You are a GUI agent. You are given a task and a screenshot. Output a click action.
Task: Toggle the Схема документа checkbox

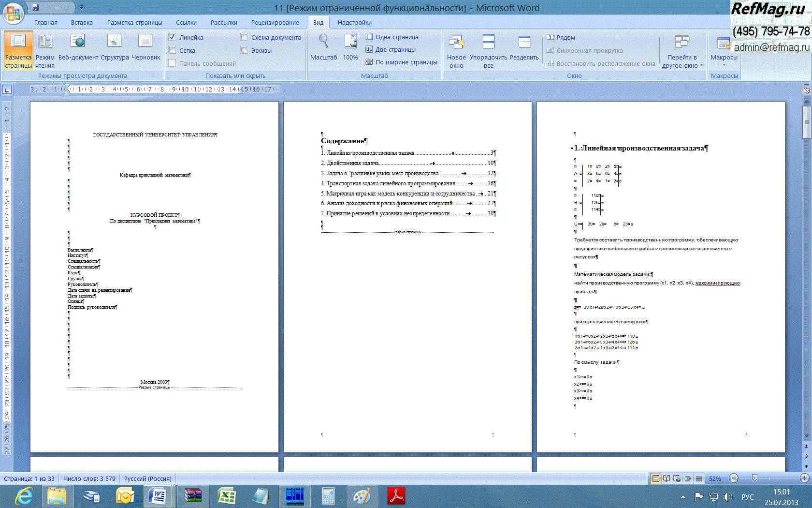[244, 37]
